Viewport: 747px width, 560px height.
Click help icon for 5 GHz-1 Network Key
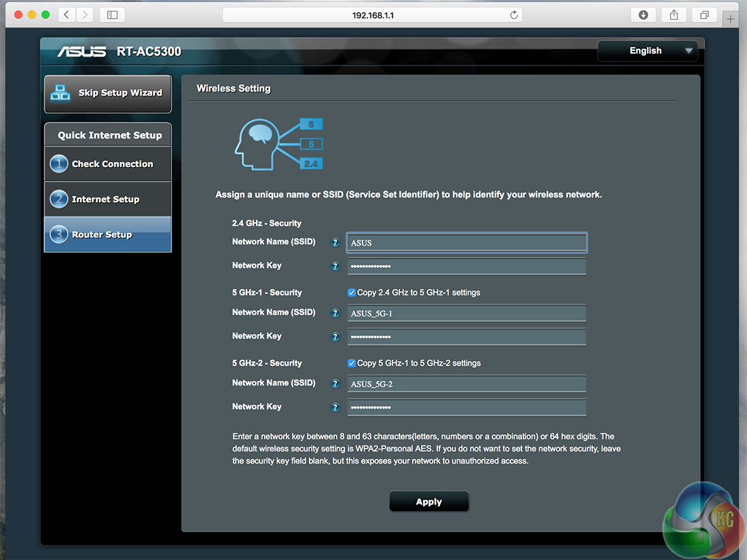pos(335,337)
